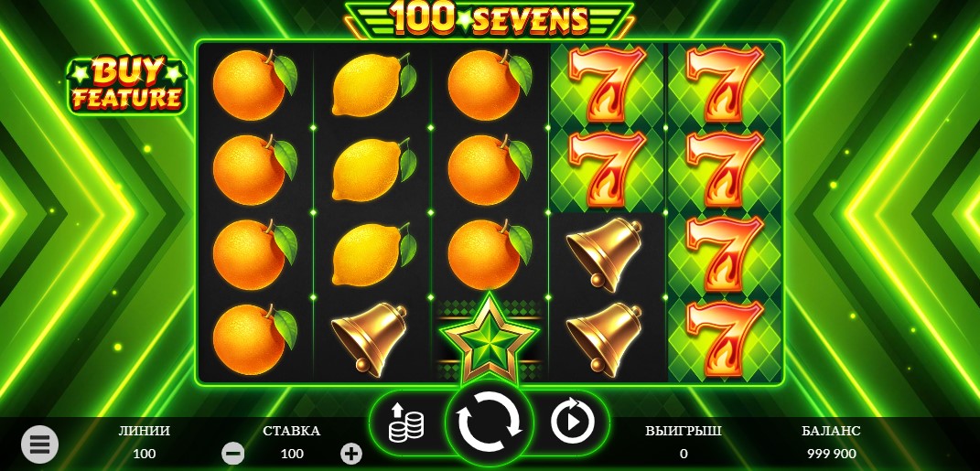
Task: Click the green star scatter symbol
Action: pyautogui.click(x=490, y=338)
